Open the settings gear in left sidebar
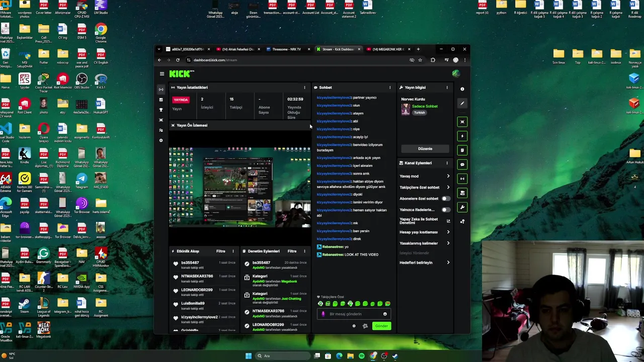This screenshot has width=644, height=362. click(161, 140)
